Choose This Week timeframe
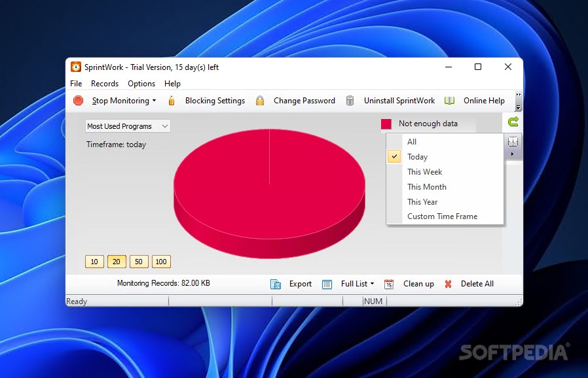588x378 pixels. click(x=445, y=171)
